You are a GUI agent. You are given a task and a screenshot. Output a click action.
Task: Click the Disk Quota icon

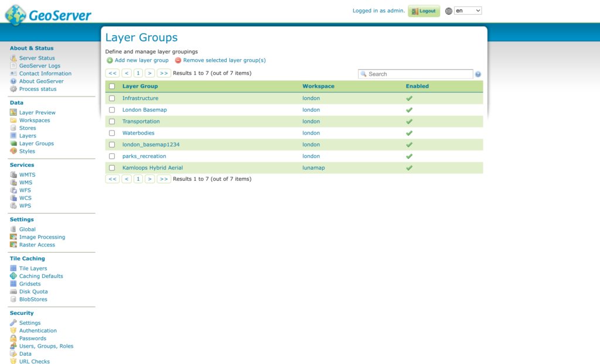pyautogui.click(x=13, y=291)
